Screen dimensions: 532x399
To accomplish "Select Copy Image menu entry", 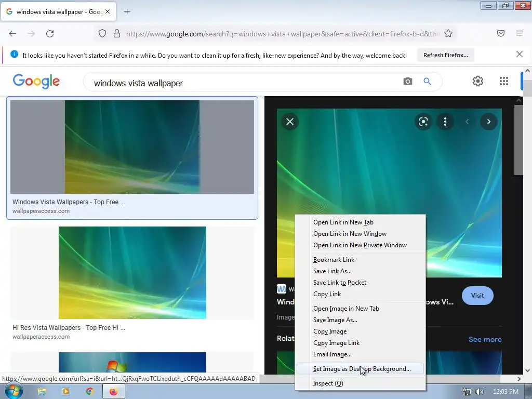I will (361, 331).
